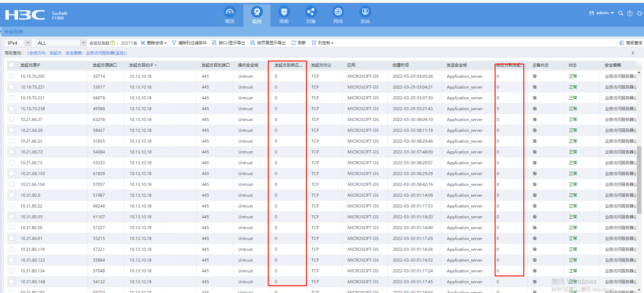
Task: Click the 刷新 refresh button
Action: 299,43
